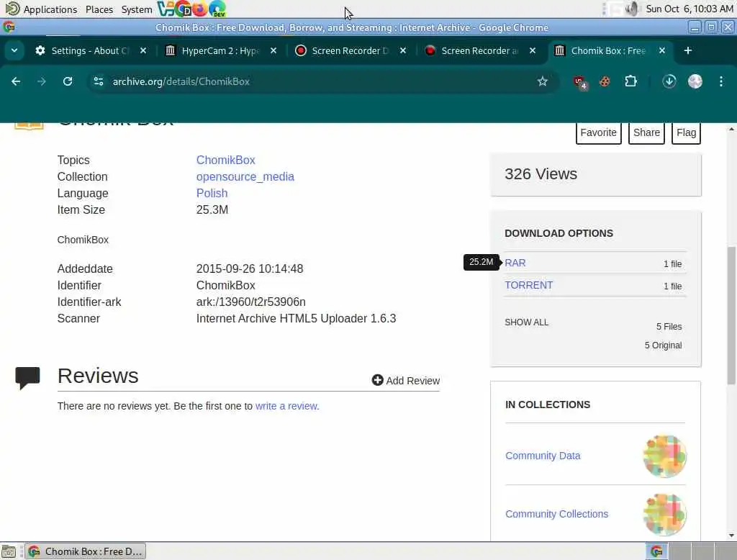The width and height of the screenshot is (737, 560).
Task: Launch VS Code from the top panel
Action: 166,9
